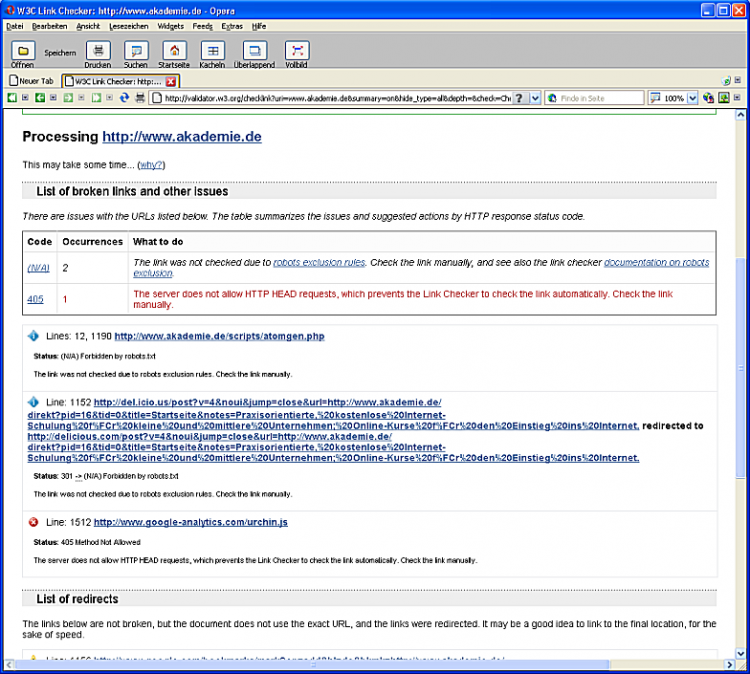This screenshot has width=750, height=674.
Task: Open the robots exclusion rules link
Action: 319,262
